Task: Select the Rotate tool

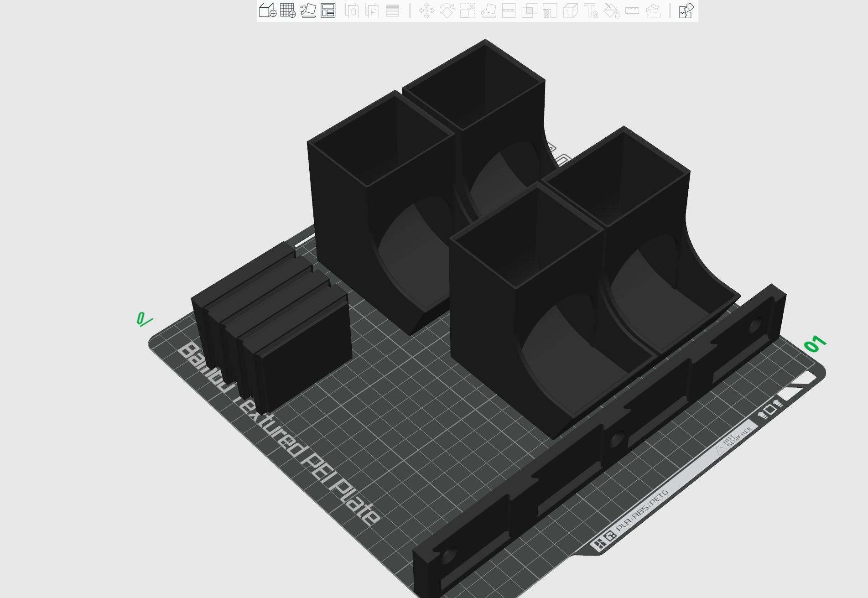Action: [447, 10]
